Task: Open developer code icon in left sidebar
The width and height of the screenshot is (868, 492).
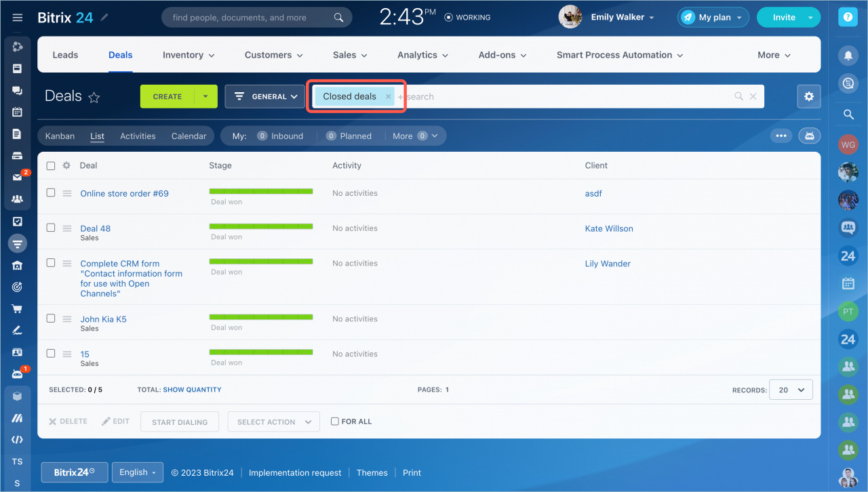Action: tap(18, 439)
